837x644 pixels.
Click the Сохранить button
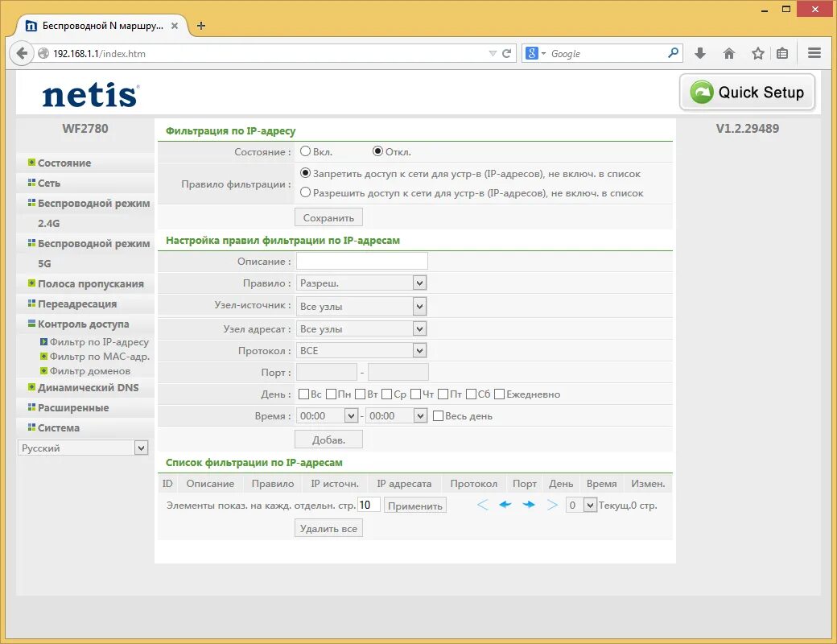coord(328,217)
